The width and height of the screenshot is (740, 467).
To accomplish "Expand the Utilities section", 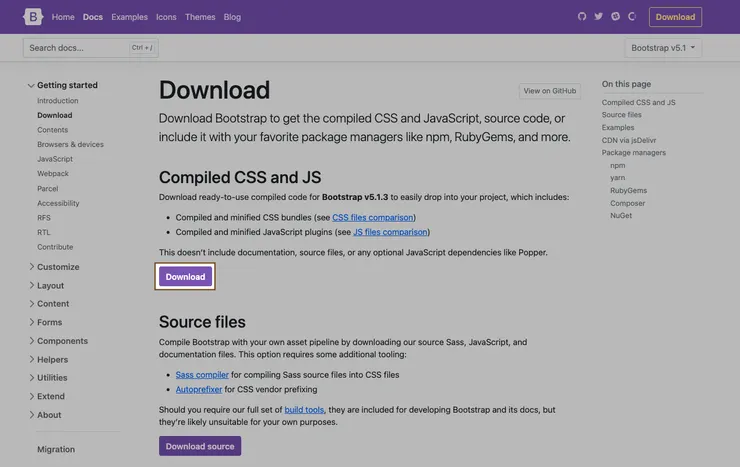I will [48, 377].
